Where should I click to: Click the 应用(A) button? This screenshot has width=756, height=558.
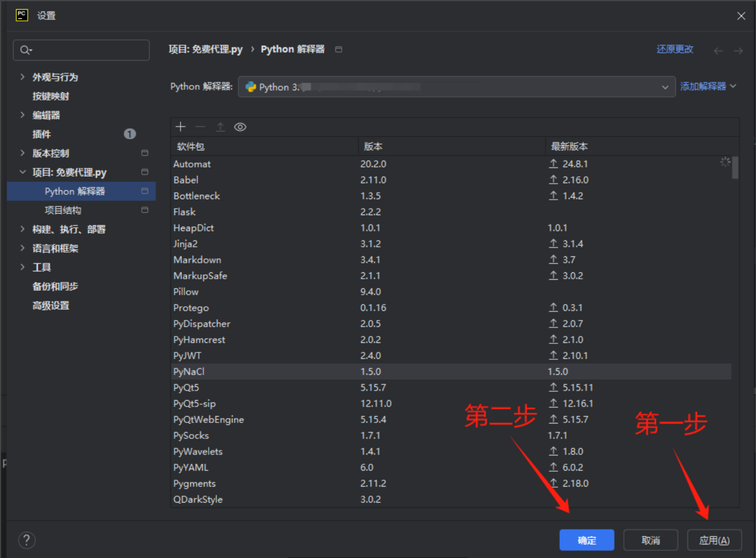pyautogui.click(x=714, y=540)
